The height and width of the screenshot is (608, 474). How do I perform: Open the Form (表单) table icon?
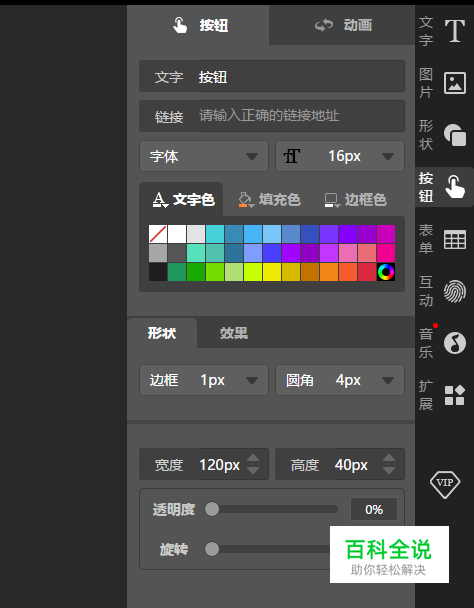pos(455,239)
